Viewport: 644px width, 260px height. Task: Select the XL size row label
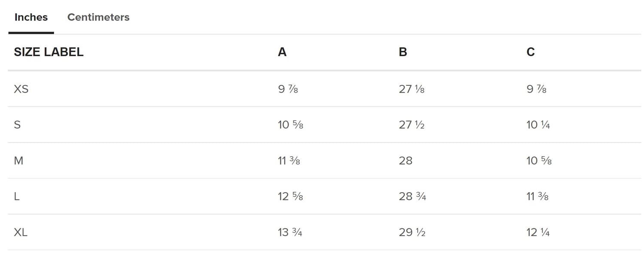[x=21, y=233]
